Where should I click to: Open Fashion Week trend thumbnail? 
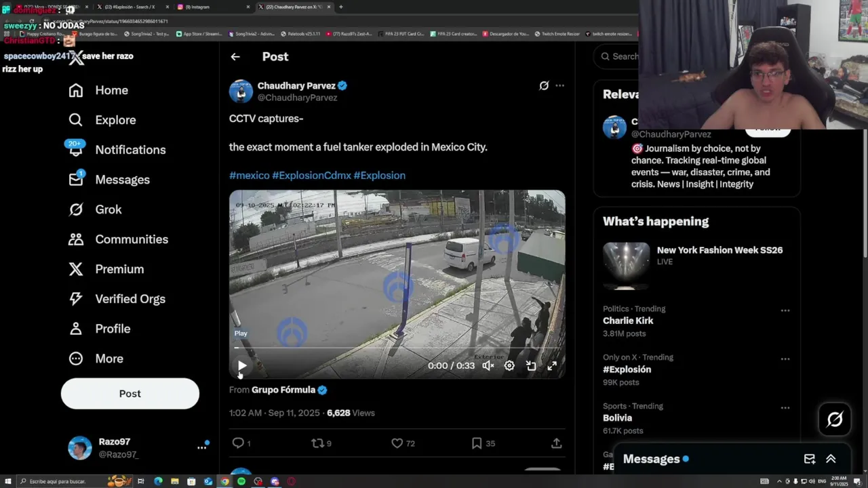626,265
